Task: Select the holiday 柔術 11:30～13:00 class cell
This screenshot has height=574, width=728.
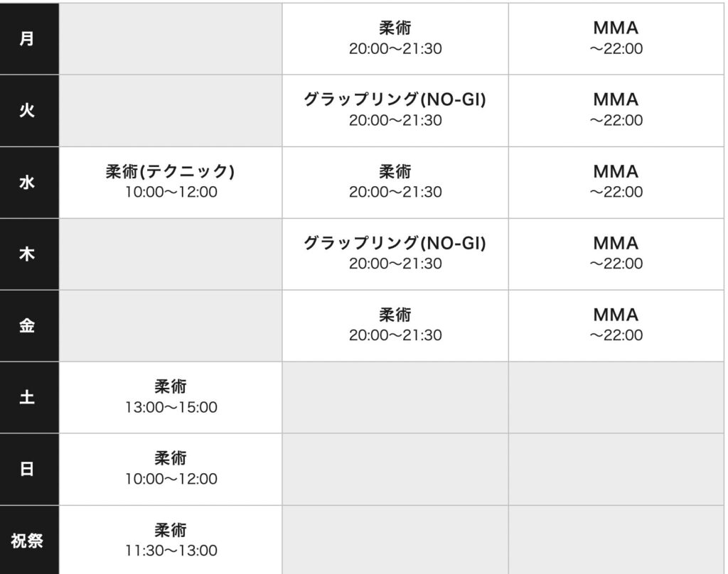Action: pos(171,540)
